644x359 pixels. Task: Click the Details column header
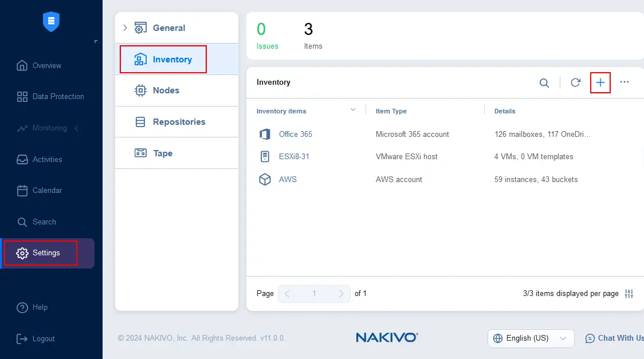(x=505, y=111)
